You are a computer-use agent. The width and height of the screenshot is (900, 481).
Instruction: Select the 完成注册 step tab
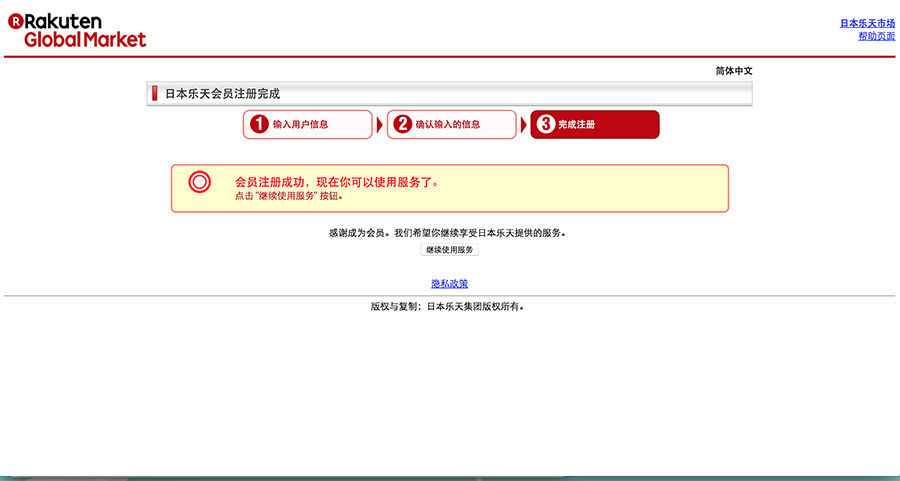pos(595,125)
